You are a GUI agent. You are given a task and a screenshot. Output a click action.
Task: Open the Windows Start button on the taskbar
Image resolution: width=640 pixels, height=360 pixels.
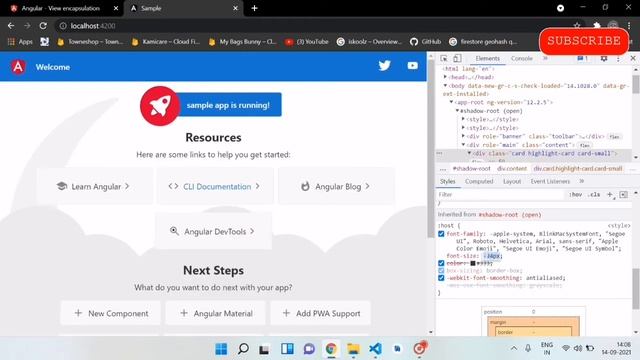[x=221, y=349]
